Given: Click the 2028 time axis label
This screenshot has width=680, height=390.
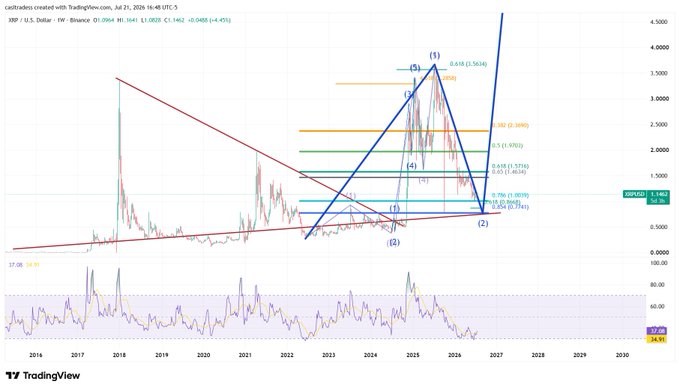Looking at the screenshot, I should pos(538,355).
